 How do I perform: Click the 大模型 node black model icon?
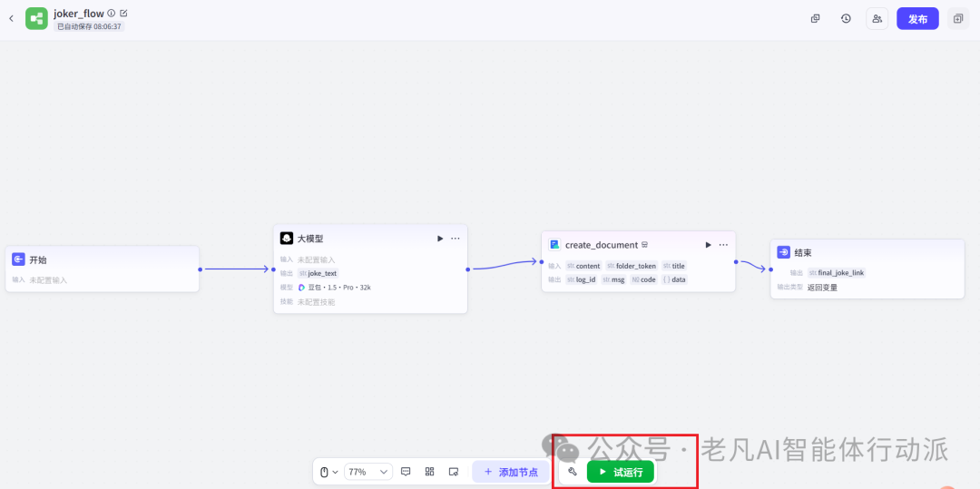tap(286, 239)
